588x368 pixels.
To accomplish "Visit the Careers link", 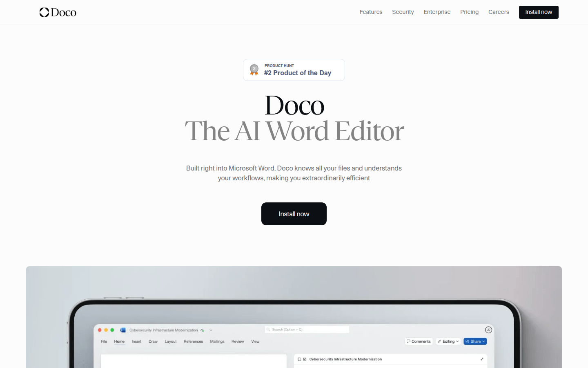I will pos(499,12).
